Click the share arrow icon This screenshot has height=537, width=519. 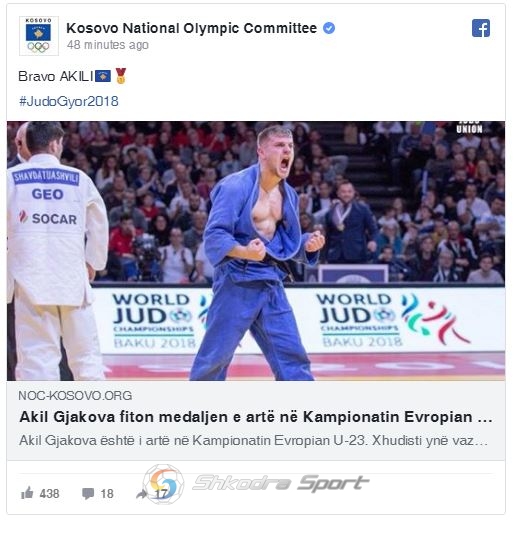(141, 494)
